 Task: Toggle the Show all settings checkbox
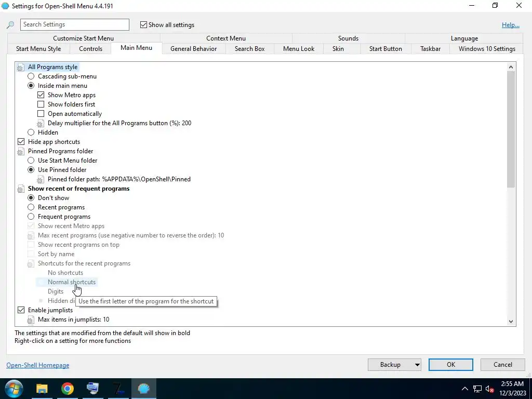point(143,25)
